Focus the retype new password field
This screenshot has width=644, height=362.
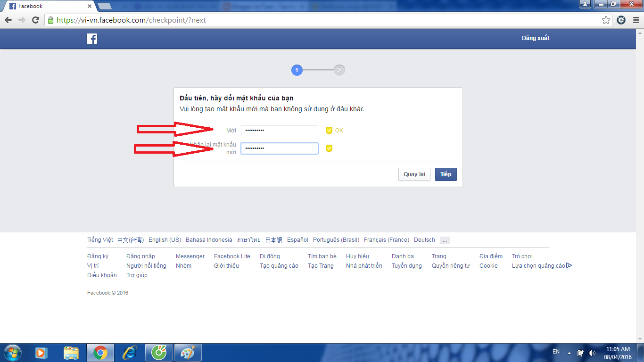pos(280,148)
